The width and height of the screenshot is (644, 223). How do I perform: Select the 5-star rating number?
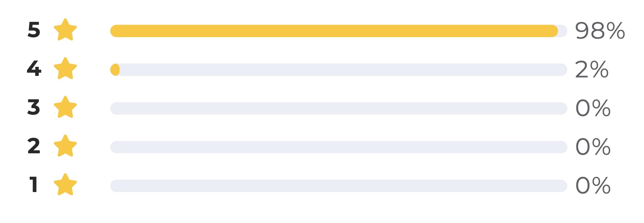34,30
